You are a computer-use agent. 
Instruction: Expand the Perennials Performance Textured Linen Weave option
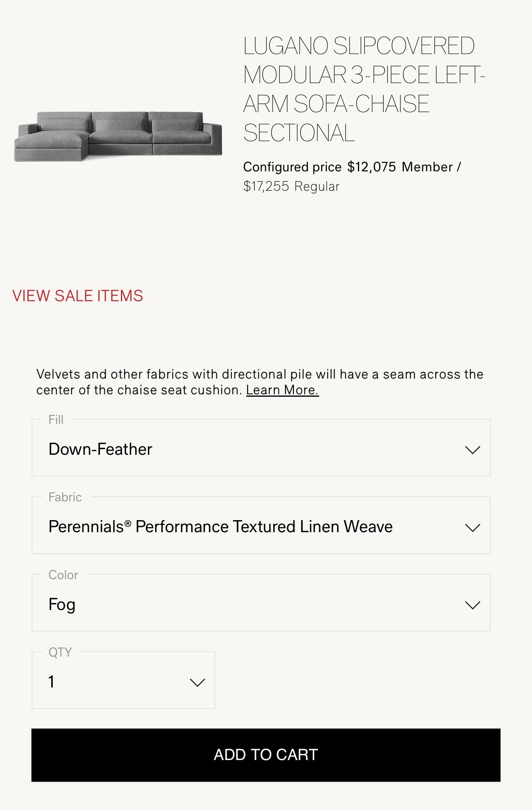pyautogui.click(x=220, y=527)
